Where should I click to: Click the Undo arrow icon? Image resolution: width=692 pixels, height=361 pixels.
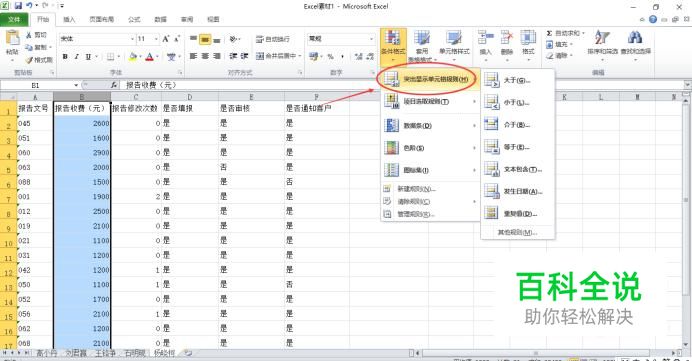pos(29,6)
